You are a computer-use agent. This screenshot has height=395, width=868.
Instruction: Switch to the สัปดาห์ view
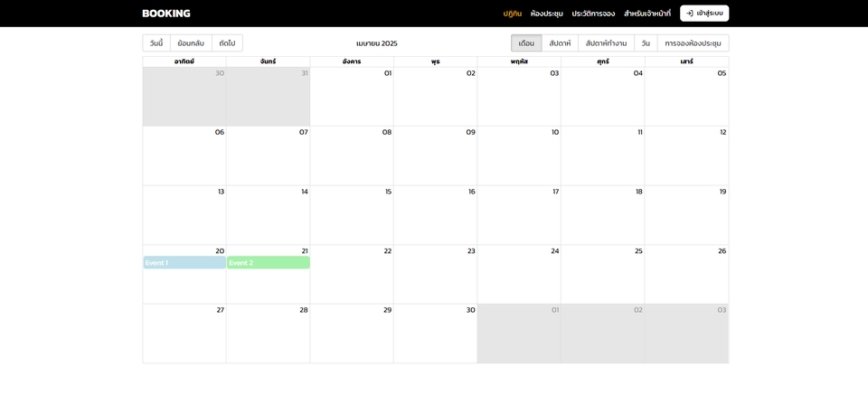560,43
